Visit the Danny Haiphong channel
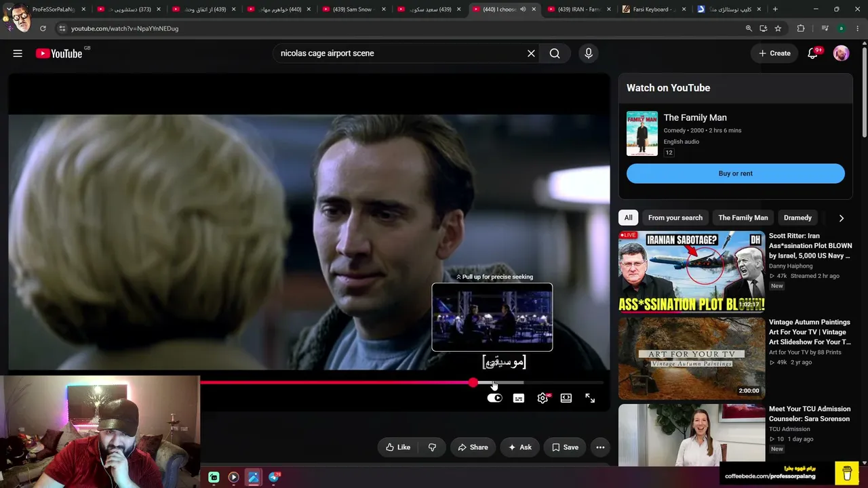868x488 pixels. click(x=791, y=266)
